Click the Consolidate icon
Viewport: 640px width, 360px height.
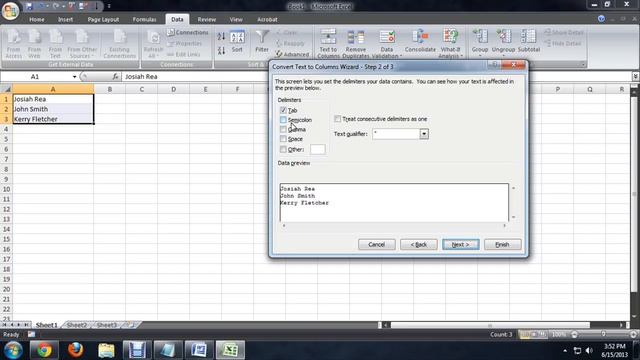420,41
